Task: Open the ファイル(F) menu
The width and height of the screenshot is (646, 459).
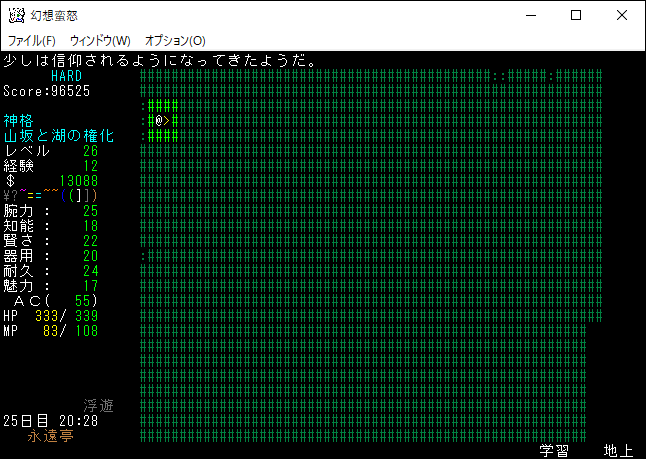Action: click(31, 40)
